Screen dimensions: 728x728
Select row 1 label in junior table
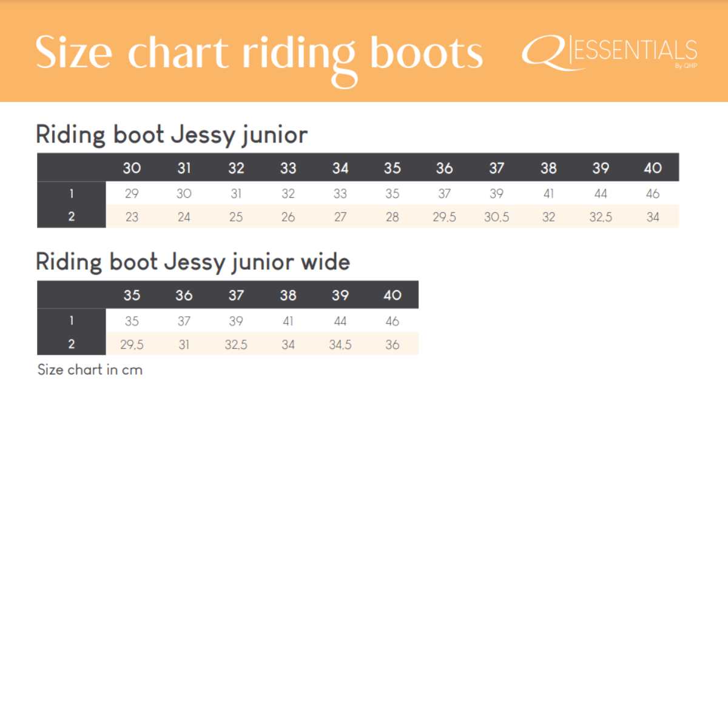(72, 194)
